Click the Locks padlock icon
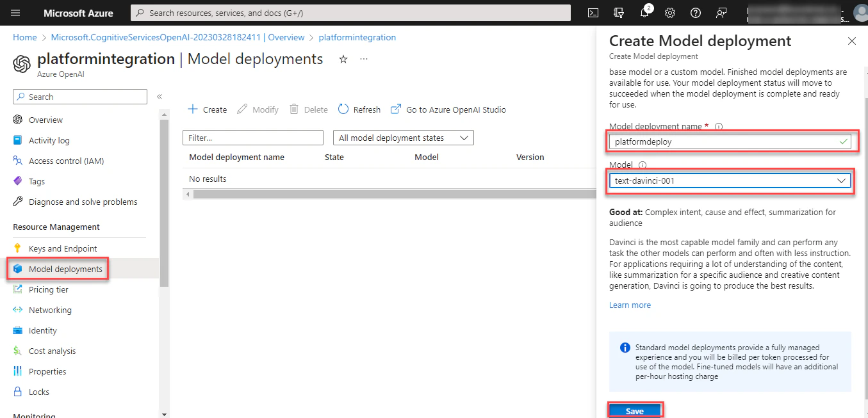 tap(18, 392)
